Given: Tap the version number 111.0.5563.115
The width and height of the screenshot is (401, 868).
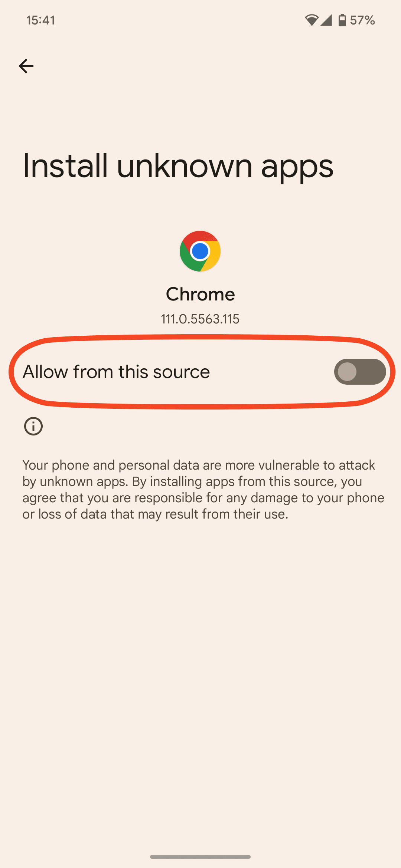Looking at the screenshot, I should pos(200,319).
